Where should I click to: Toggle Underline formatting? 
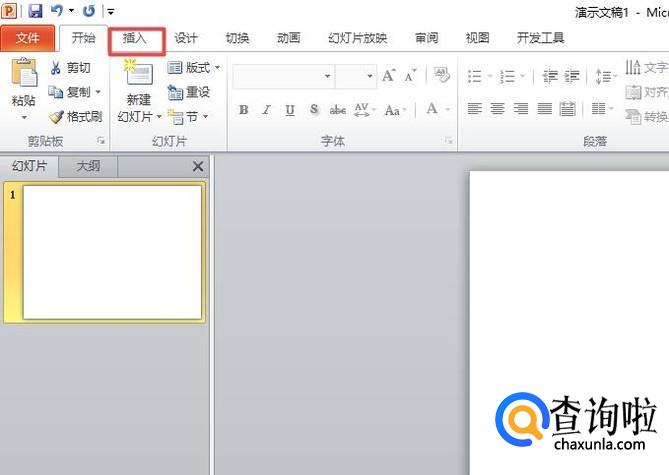pos(290,110)
